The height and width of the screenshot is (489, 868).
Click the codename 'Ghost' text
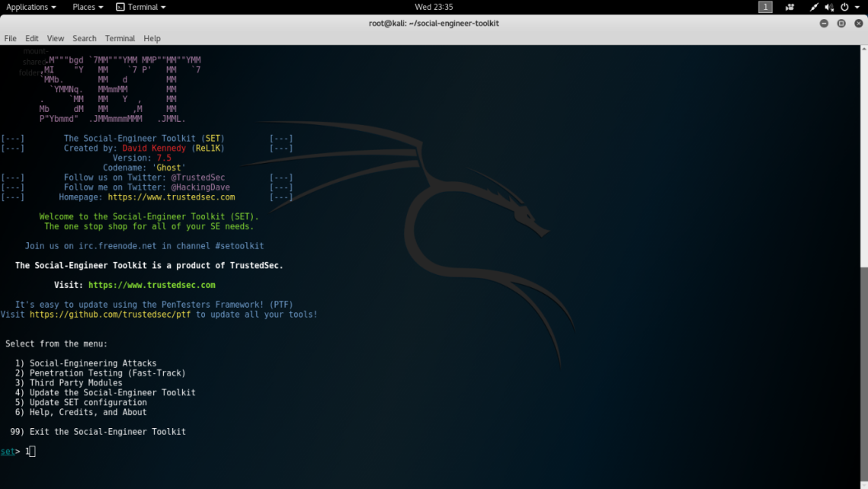pos(169,168)
